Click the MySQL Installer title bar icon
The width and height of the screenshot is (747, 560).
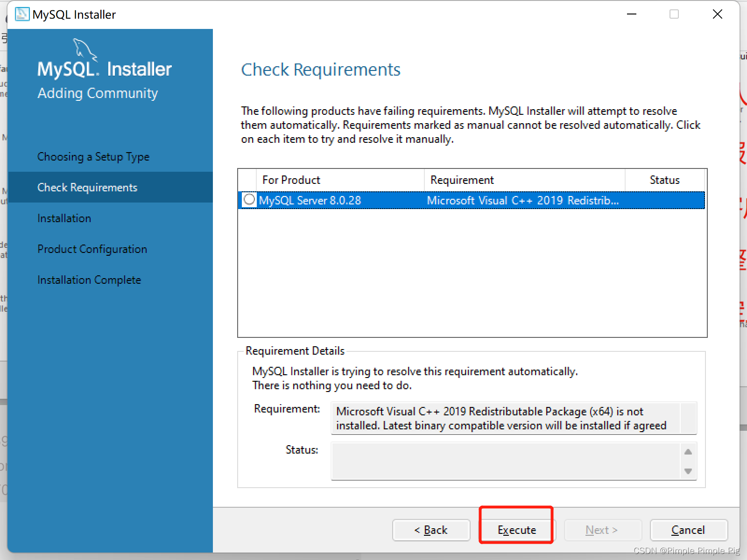click(22, 14)
